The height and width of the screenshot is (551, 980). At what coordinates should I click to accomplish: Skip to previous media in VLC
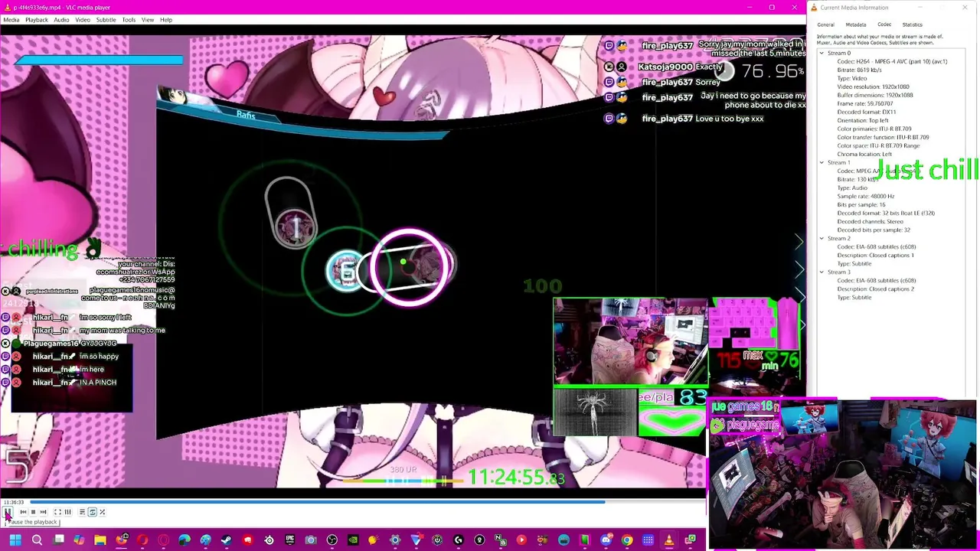pyautogui.click(x=23, y=512)
